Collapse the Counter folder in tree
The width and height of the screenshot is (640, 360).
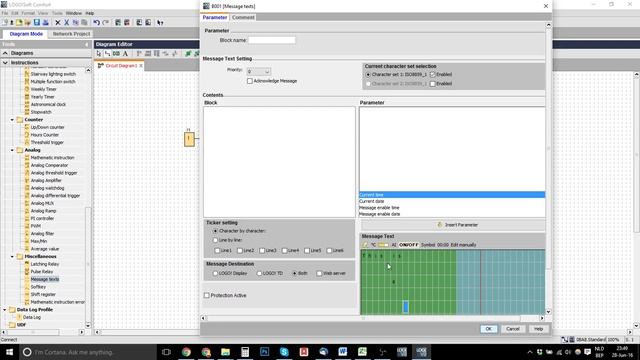coord(12,120)
